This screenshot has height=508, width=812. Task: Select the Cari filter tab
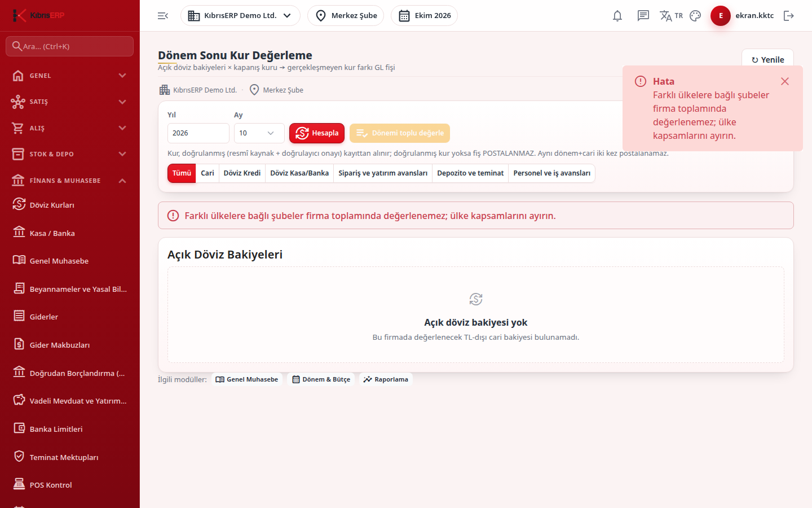[x=208, y=173]
